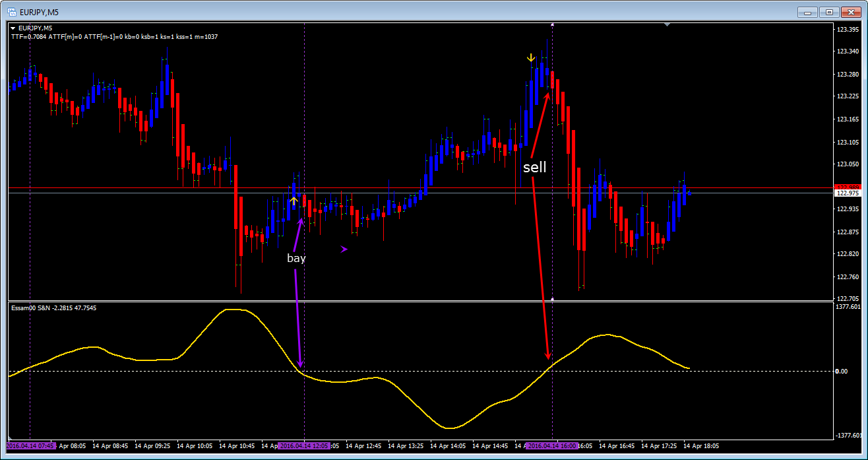Click the Essam00 S&N indicator label

point(53,308)
